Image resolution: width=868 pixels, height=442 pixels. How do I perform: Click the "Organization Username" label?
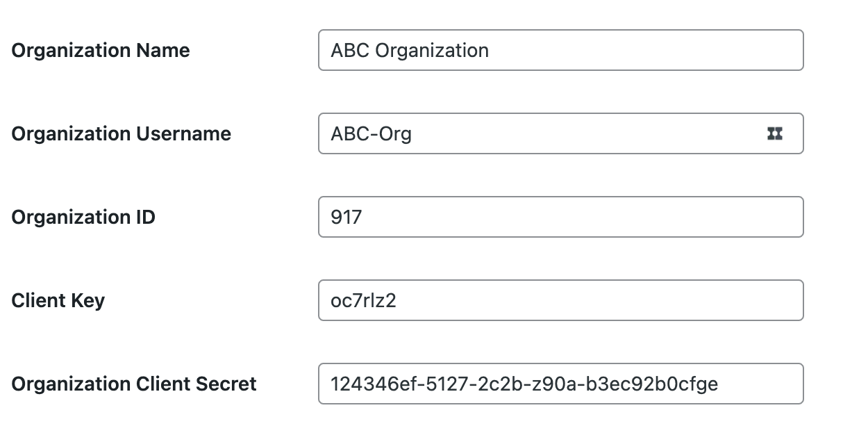click(122, 134)
